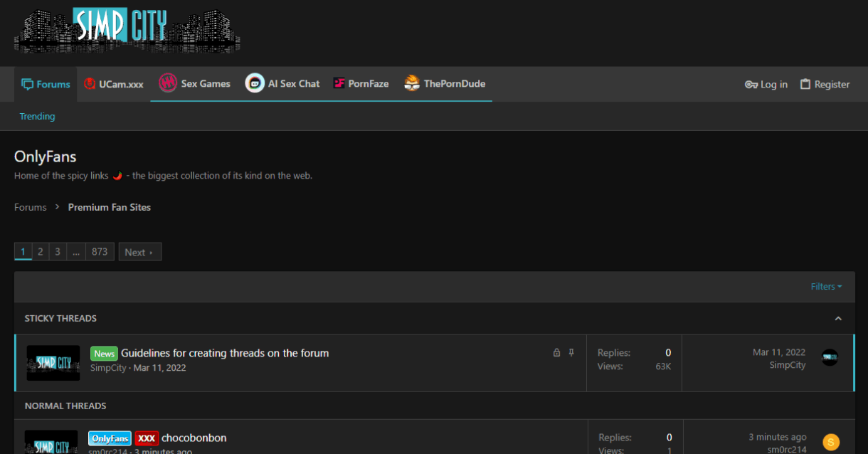Viewport: 868px width, 454px height.
Task: Click the ThePornDude icon link
Action: [x=412, y=83]
